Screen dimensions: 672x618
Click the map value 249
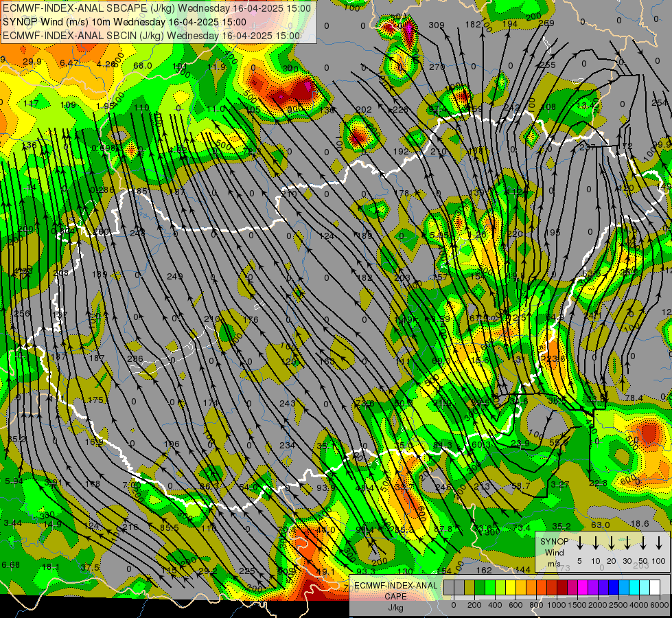pyautogui.click(x=174, y=276)
